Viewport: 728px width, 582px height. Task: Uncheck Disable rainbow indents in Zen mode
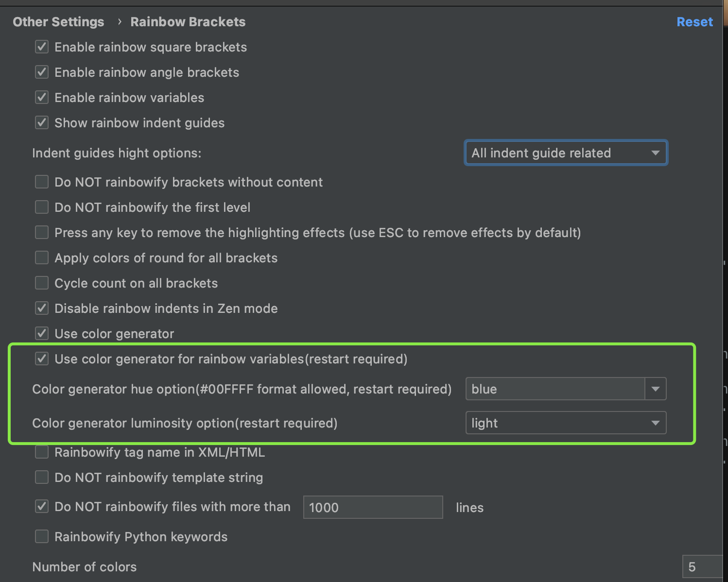(x=42, y=308)
